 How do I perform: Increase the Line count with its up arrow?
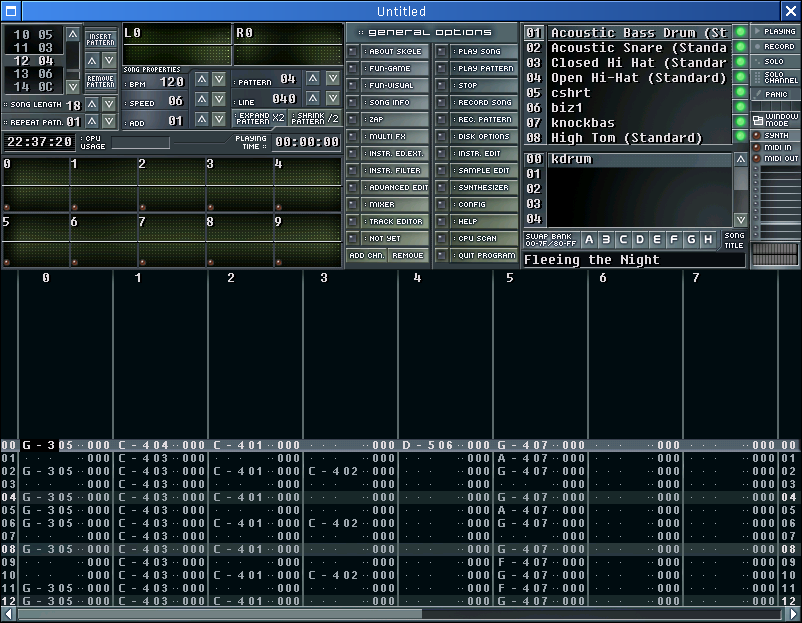click(313, 98)
